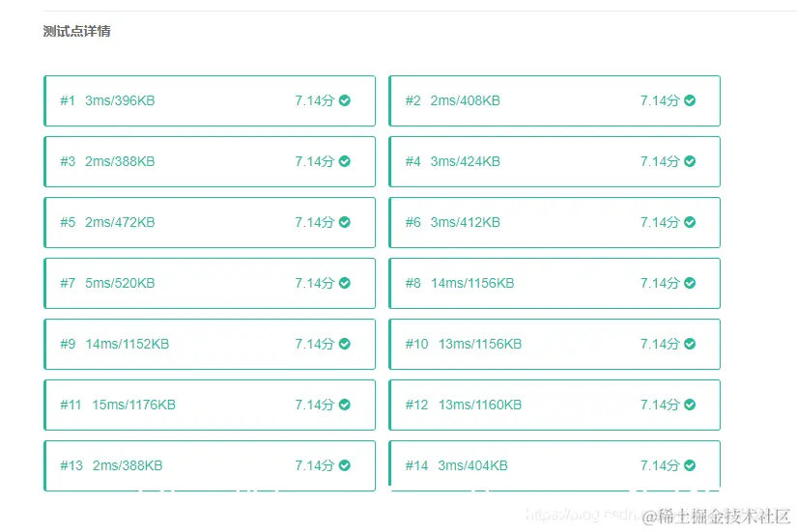Click the "#14" test point label
The height and width of the screenshot is (532, 797).
click(x=416, y=465)
